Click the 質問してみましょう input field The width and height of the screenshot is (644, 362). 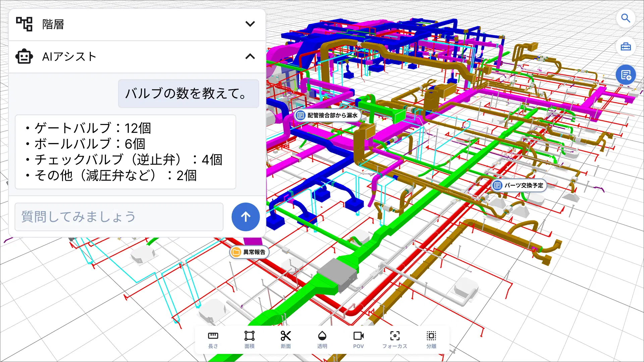[119, 217]
